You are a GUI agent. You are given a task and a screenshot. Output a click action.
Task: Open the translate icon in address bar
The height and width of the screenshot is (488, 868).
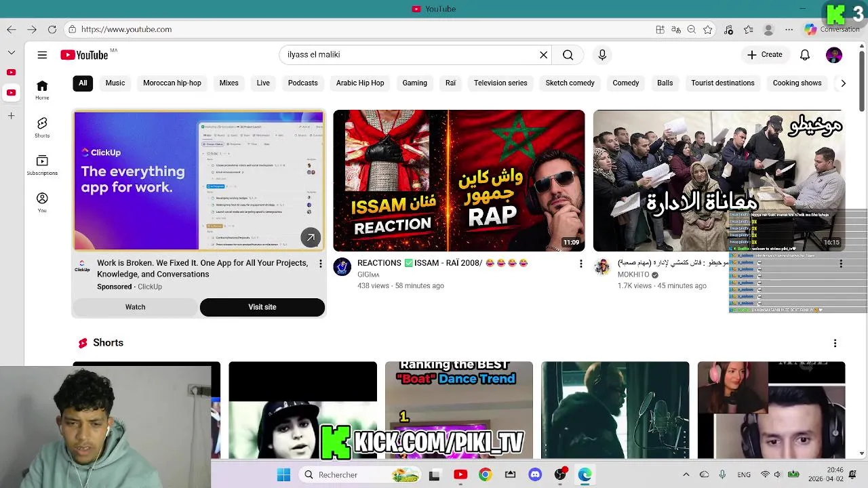point(675,29)
